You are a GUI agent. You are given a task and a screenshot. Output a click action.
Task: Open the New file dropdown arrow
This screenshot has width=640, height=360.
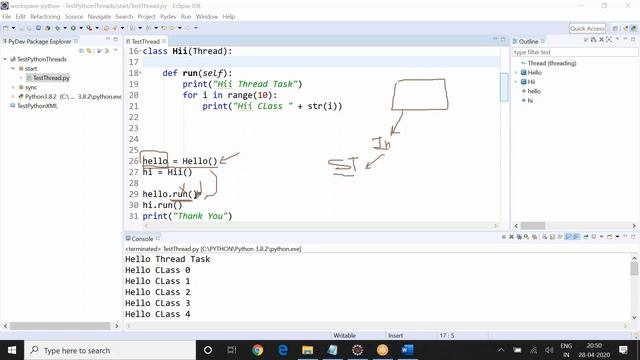point(13,28)
